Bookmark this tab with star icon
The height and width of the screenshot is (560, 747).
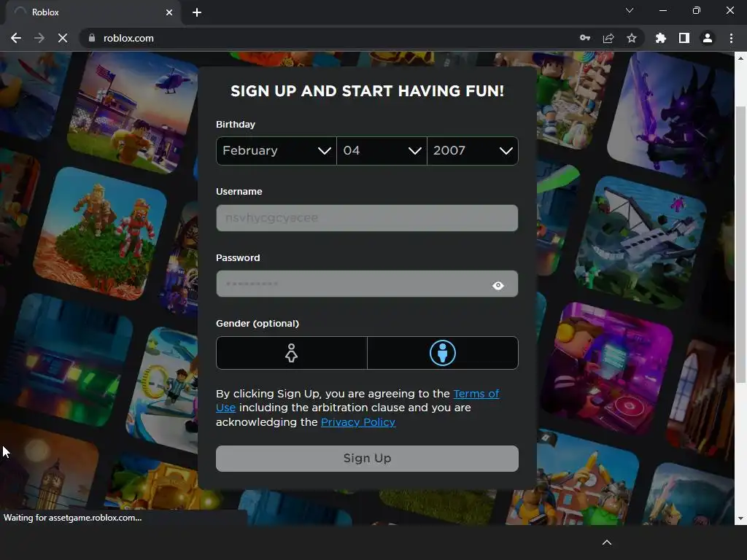(632, 38)
